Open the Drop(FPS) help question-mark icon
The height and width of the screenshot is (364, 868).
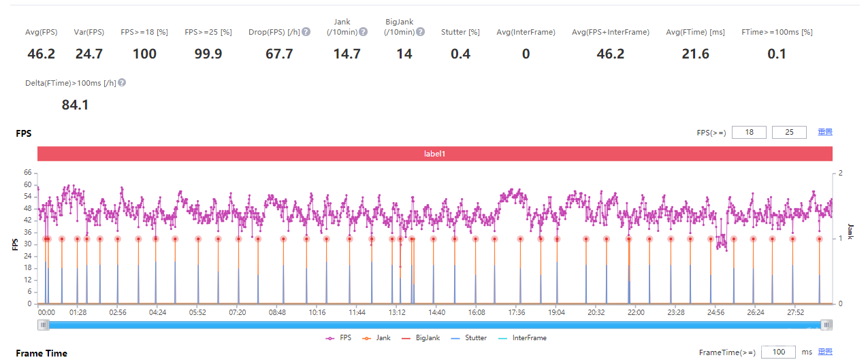[x=306, y=32]
